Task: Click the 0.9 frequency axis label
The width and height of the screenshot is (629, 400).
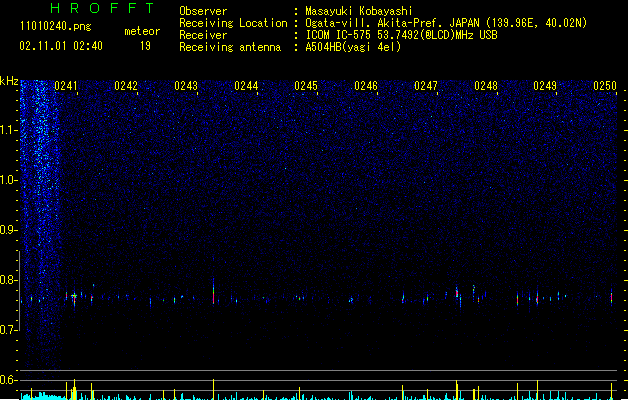Action: coord(9,230)
